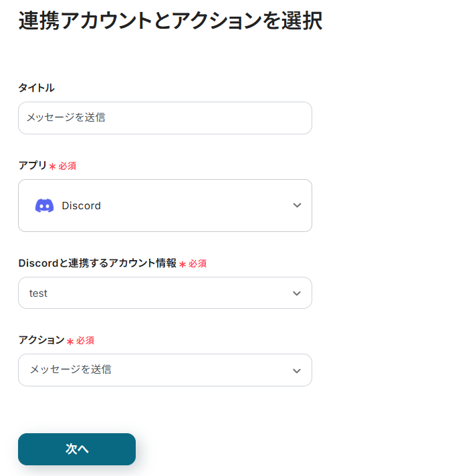This screenshot has height=476, width=452.
Task: Focus the タイトル text input field
Action: tap(164, 118)
